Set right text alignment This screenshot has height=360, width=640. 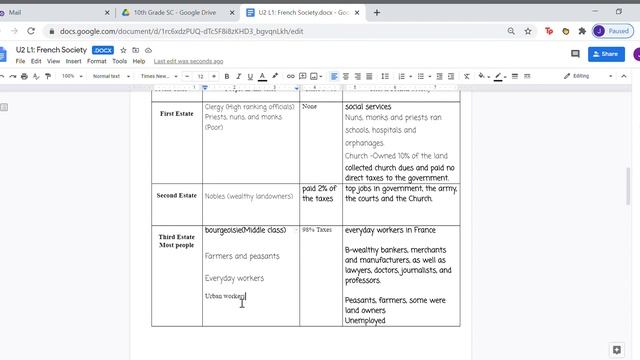358,76
